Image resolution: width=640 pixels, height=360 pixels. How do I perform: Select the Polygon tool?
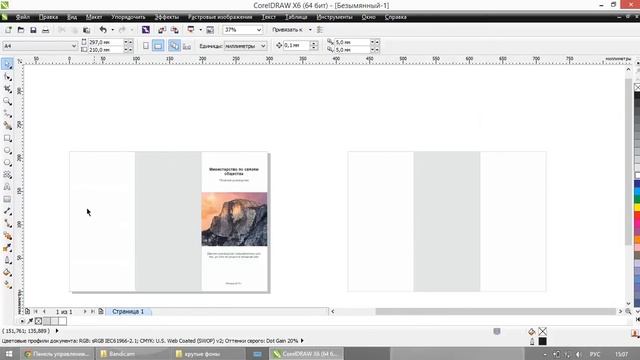tap(7, 162)
